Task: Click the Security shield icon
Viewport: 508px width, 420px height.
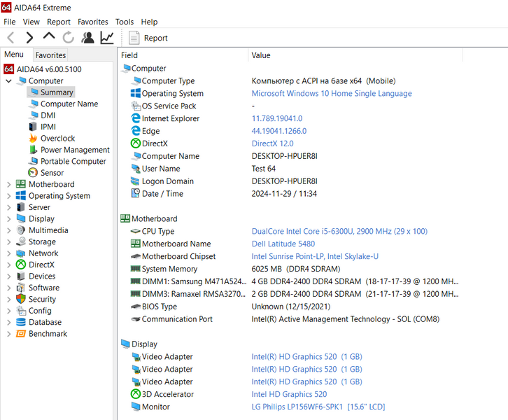Action: [x=21, y=299]
